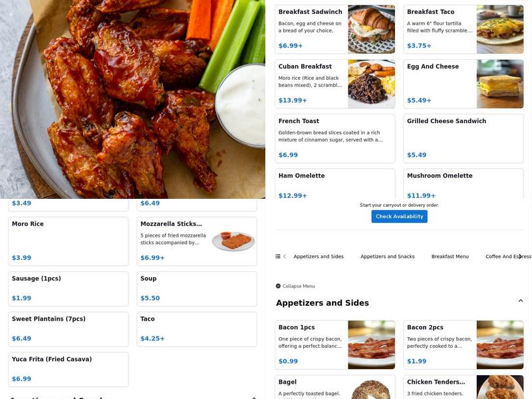The width and height of the screenshot is (532, 399).
Task: Open the Egg And Cheese sandwich photo
Action: 500,84
